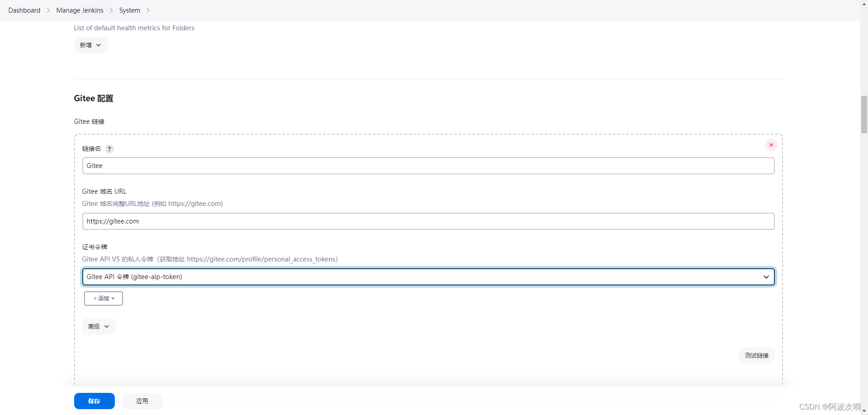Screen dimensions: 868x415
Task: Click the Gitee 配置 section heading
Action: [94, 98]
